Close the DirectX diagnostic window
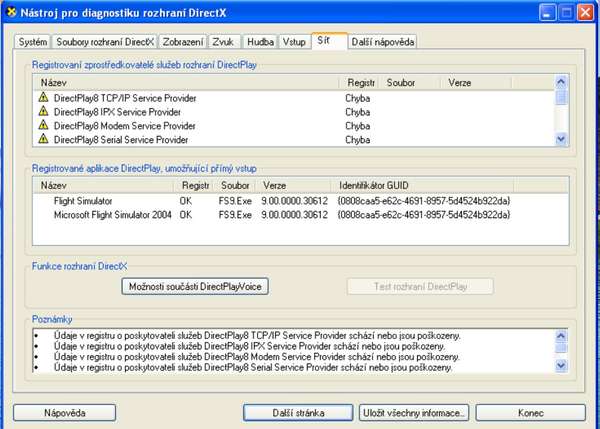This screenshot has width=600, height=429. [585, 13]
